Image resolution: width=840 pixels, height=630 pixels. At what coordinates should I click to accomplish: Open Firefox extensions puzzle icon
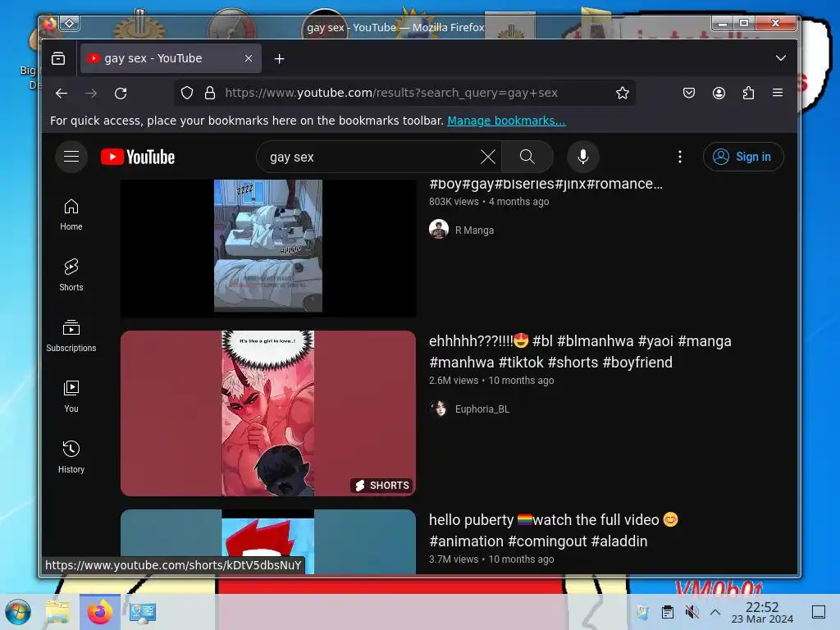[748, 94]
